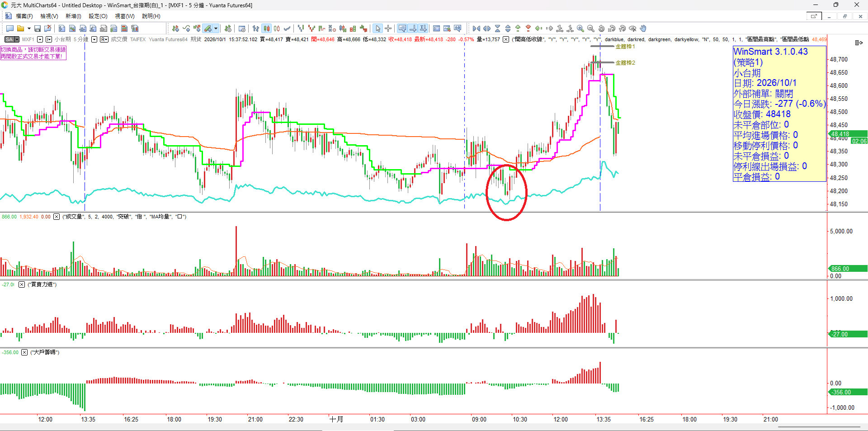Select the hand pan tool
The image size is (868, 431).
(x=643, y=28)
